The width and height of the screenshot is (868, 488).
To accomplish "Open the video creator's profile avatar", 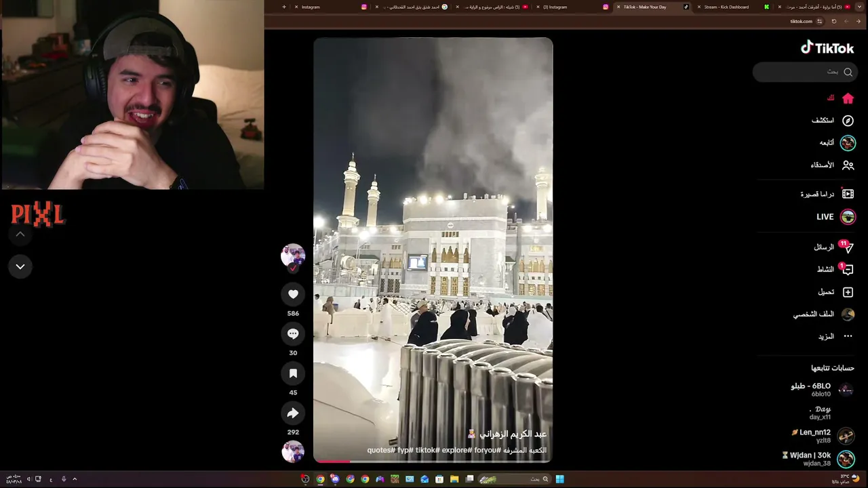I will pyautogui.click(x=293, y=256).
